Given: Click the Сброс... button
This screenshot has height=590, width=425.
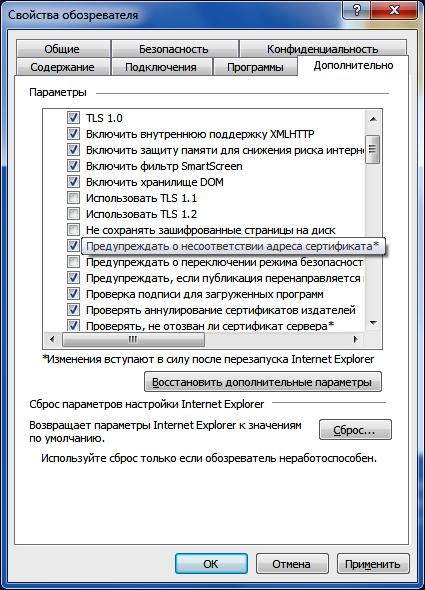Looking at the screenshot, I should (x=355, y=430).
